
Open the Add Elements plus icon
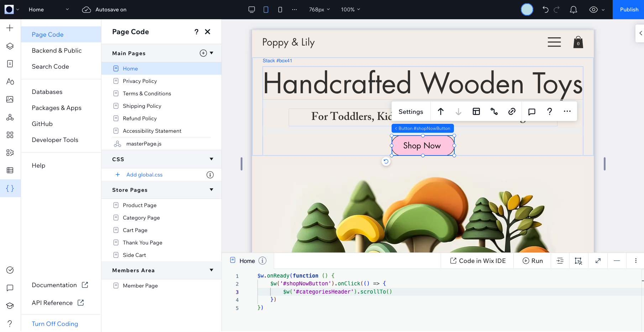(x=10, y=28)
